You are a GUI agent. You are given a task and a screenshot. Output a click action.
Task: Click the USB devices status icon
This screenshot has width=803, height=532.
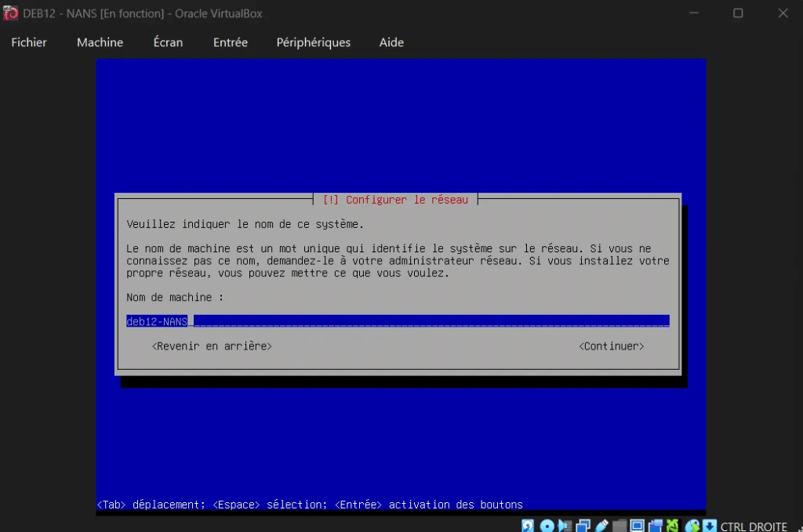pyautogui.click(x=602, y=526)
